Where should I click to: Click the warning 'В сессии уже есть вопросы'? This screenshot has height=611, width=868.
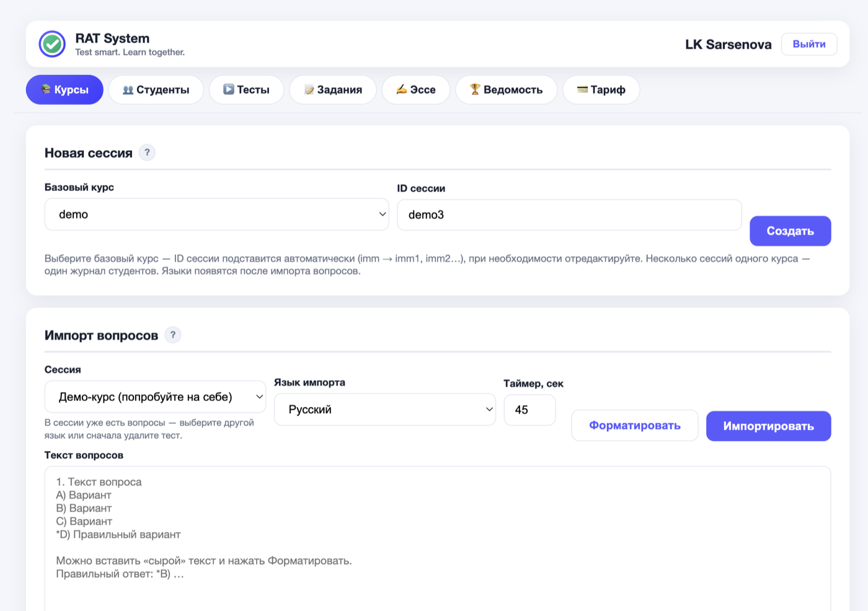pos(149,429)
